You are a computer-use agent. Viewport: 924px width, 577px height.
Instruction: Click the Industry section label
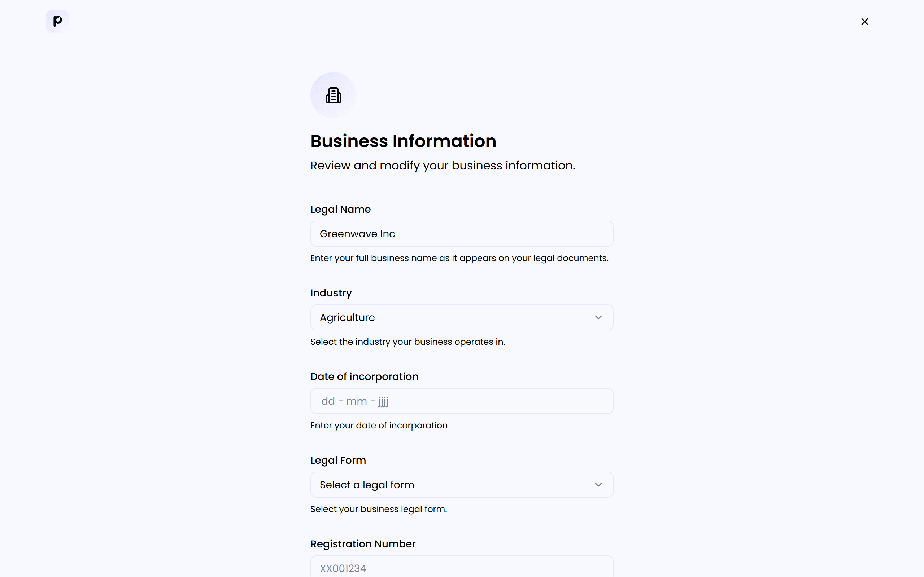[331, 293]
